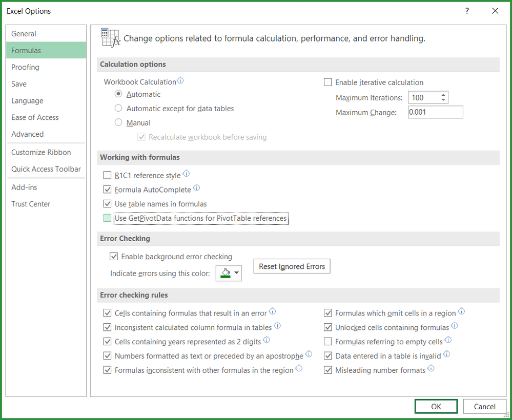
Task: Select Automatic except for data tables
Action: (x=118, y=108)
